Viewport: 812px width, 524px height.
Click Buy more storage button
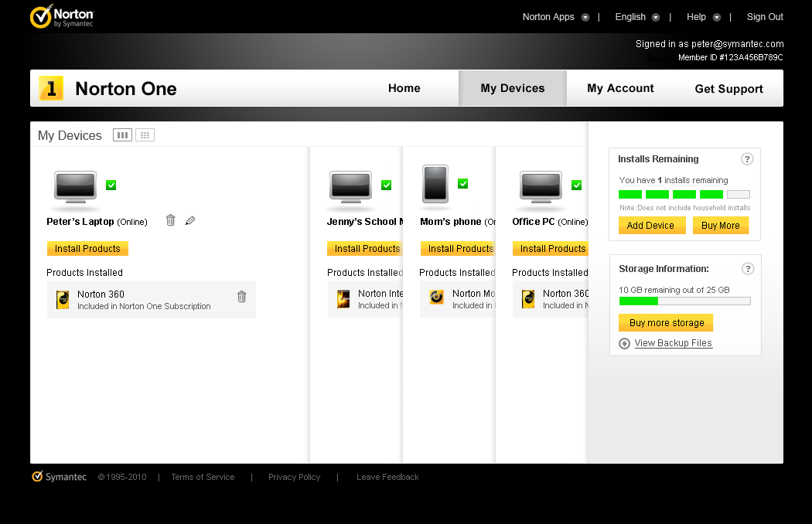tap(666, 322)
